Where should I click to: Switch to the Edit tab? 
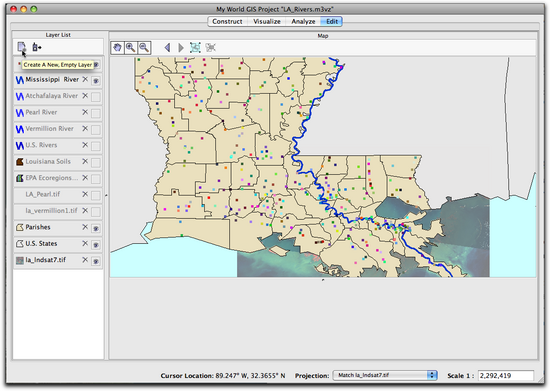click(x=332, y=21)
